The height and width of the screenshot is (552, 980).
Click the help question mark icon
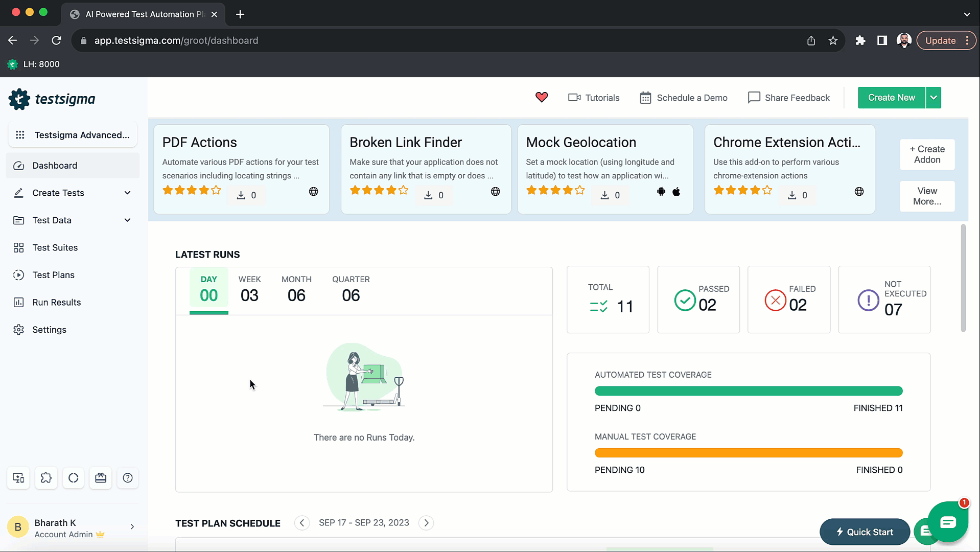[x=128, y=478]
